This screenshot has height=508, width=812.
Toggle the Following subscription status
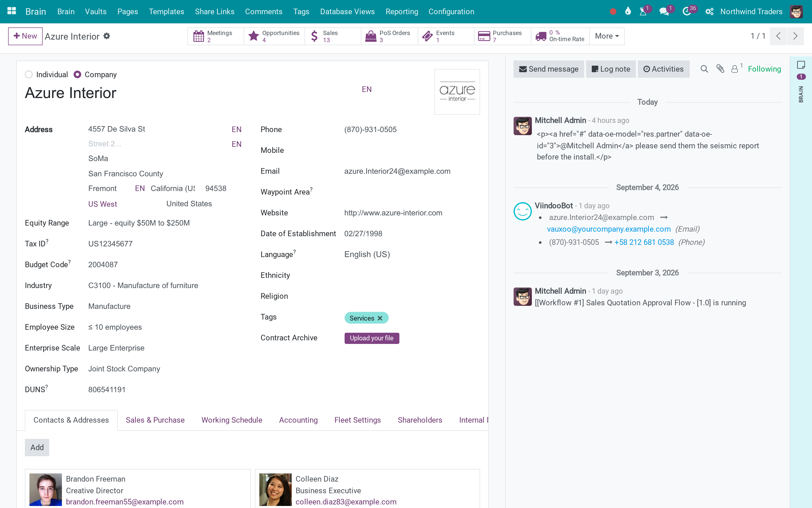point(764,69)
